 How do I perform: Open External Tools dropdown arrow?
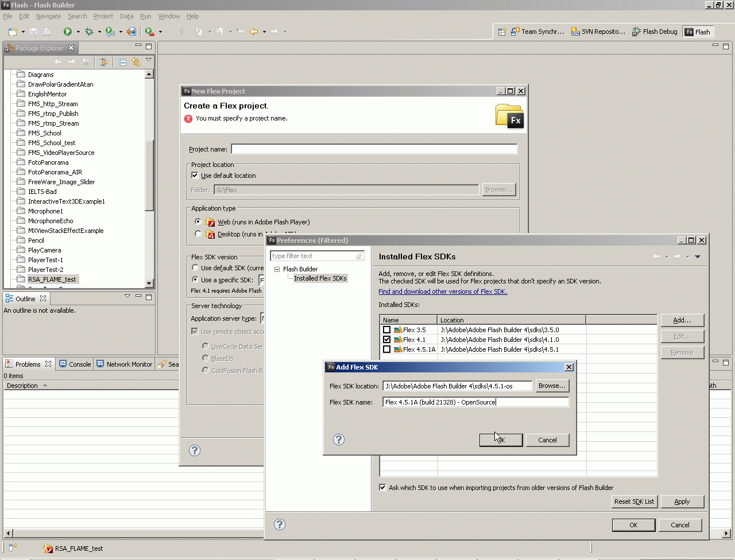click(160, 32)
